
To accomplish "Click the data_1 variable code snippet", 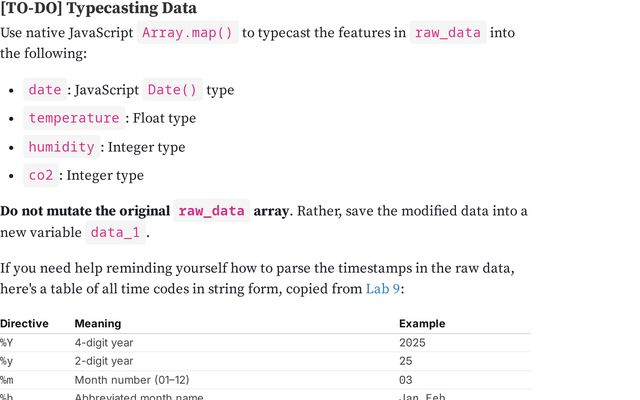I will 116,233.
